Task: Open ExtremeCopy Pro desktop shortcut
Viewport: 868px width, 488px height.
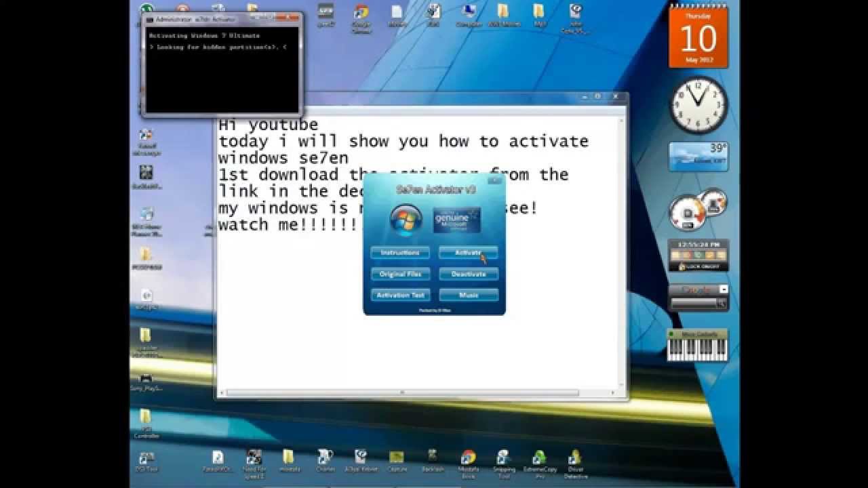Action: click(x=538, y=463)
